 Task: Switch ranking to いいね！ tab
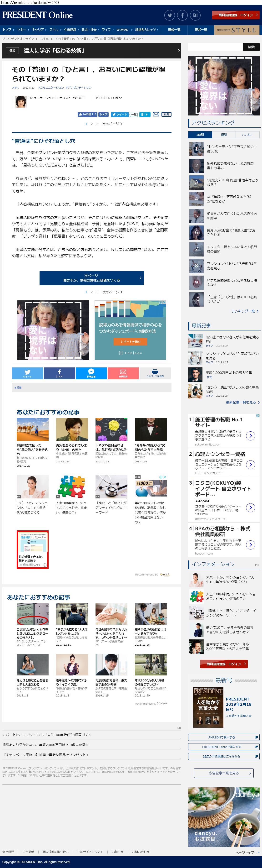tap(247, 134)
